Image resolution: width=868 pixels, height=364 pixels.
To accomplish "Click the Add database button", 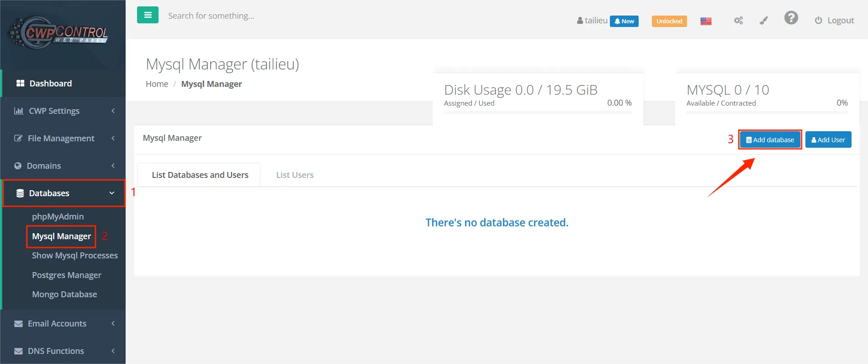I will (770, 139).
